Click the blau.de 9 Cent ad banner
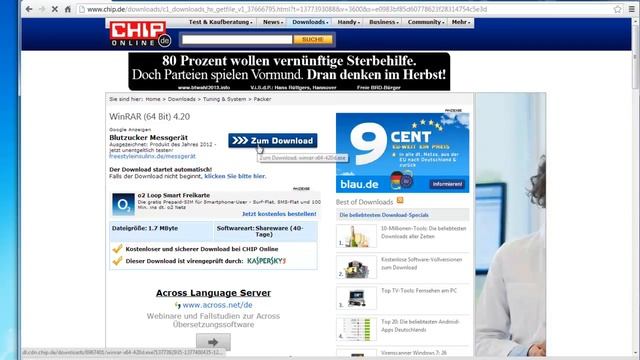 coord(402,153)
